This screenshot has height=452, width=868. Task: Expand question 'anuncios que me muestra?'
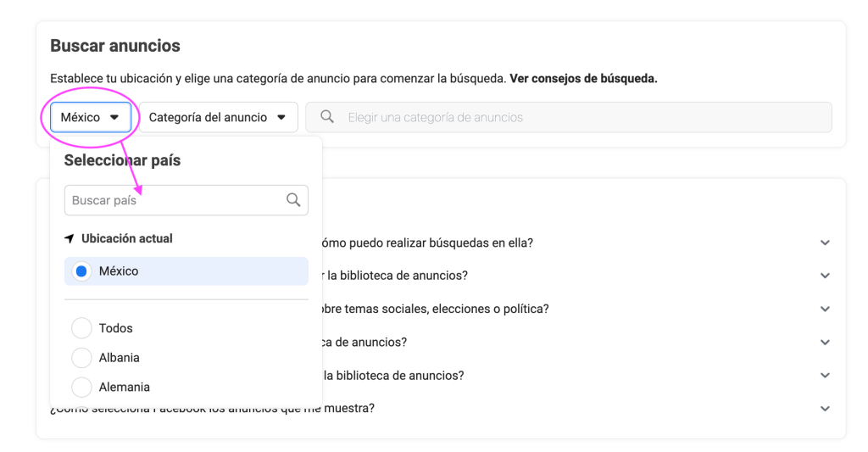click(825, 409)
